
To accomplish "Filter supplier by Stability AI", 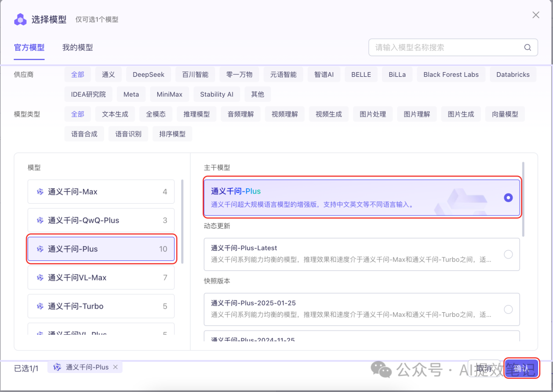I will [x=217, y=94].
